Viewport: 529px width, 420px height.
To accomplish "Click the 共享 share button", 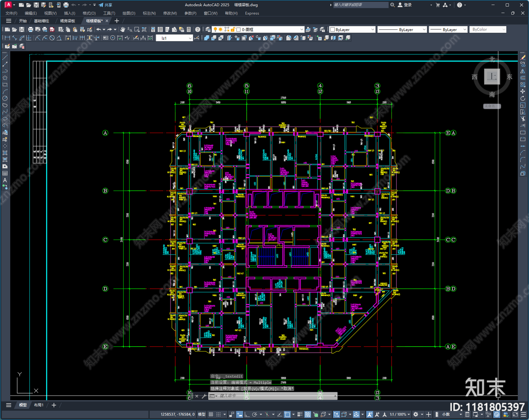I will coord(105,5).
